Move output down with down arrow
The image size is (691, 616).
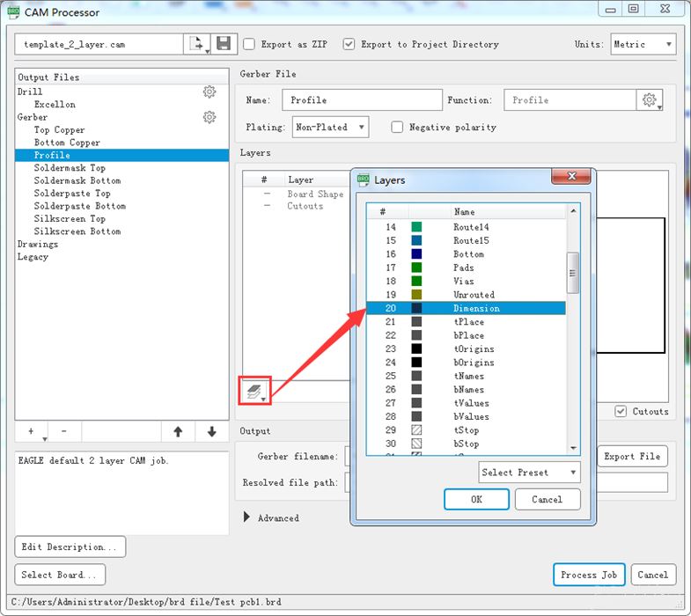[211, 432]
